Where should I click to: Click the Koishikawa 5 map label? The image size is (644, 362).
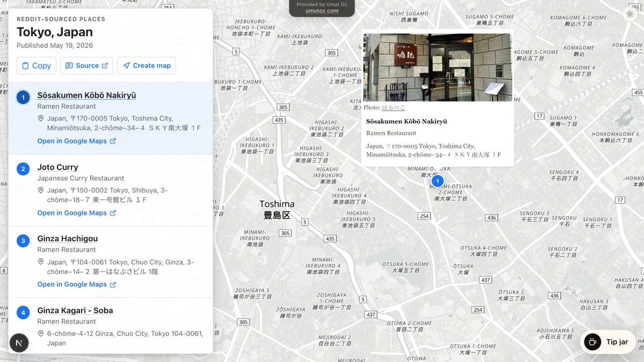click(x=556, y=334)
